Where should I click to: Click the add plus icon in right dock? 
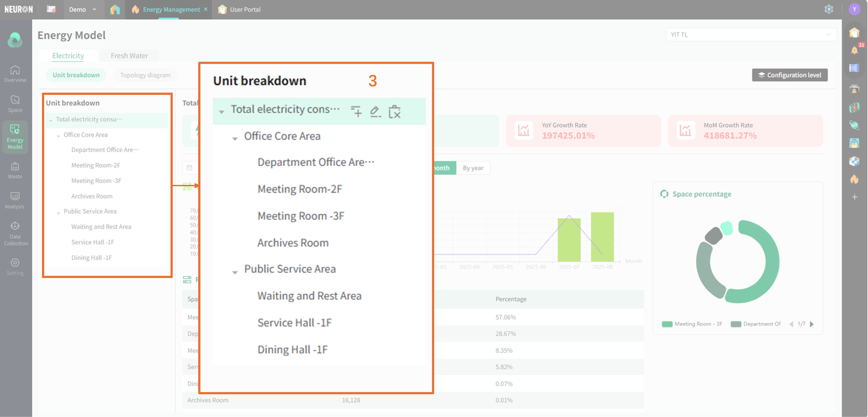pyautogui.click(x=854, y=197)
